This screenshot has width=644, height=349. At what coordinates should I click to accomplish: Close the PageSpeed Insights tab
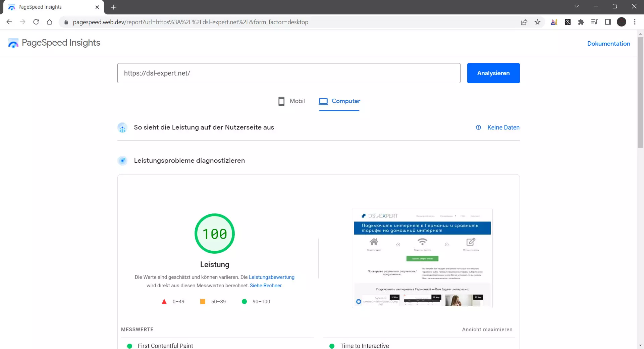pyautogui.click(x=97, y=7)
